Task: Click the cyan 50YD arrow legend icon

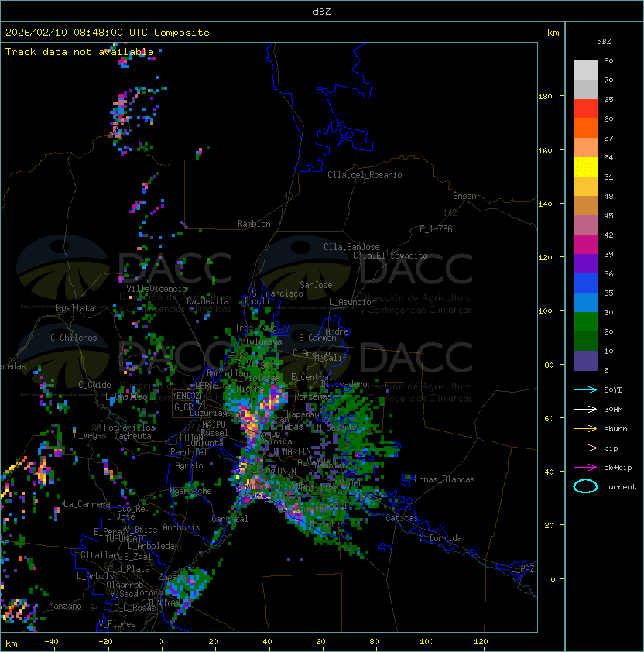Action: tap(585, 389)
